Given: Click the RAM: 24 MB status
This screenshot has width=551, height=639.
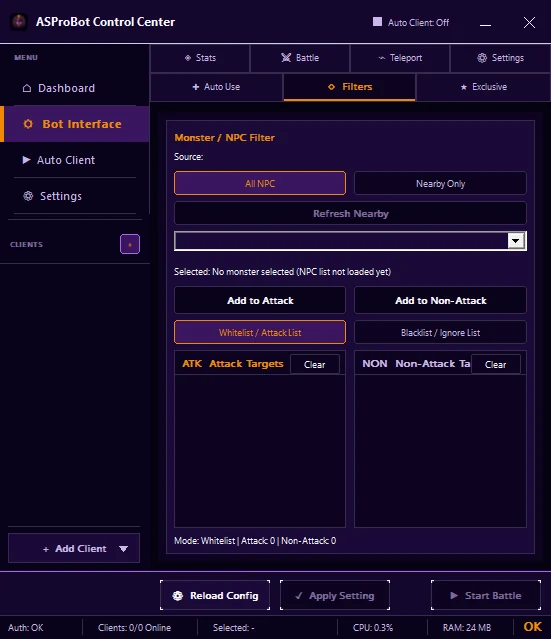Looking at the screenshot, I should coord(467,628).
